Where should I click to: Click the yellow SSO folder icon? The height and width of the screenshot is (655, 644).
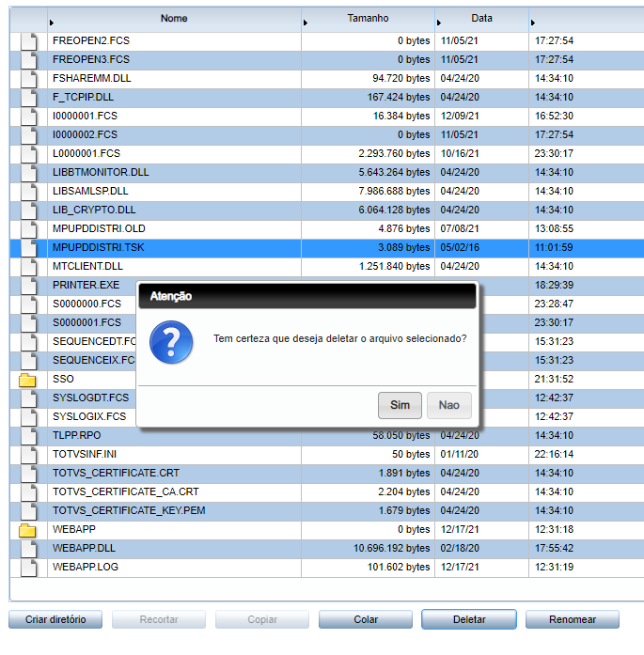pos(27,380)
